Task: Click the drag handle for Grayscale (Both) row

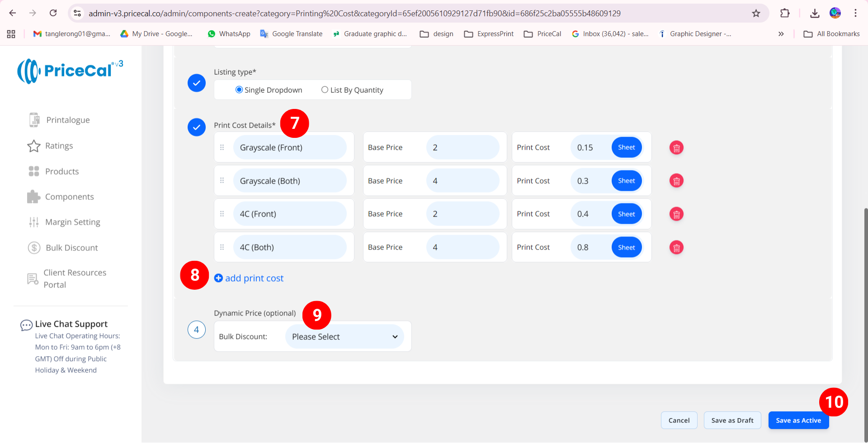Action: point(222,181)
